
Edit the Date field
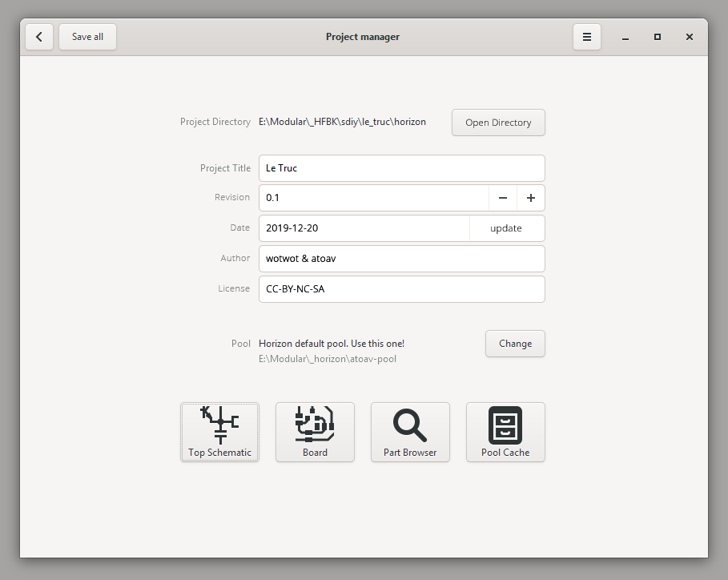click(364, 228)
